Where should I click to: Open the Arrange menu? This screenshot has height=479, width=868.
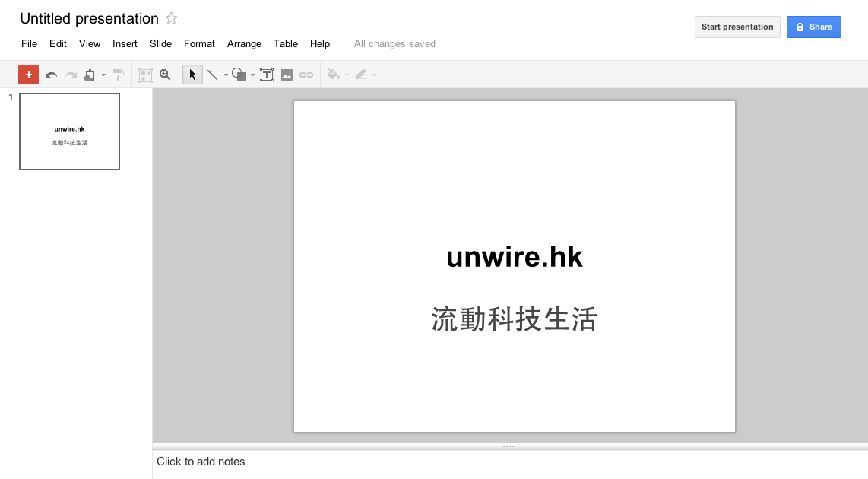(x=244, y=44)
